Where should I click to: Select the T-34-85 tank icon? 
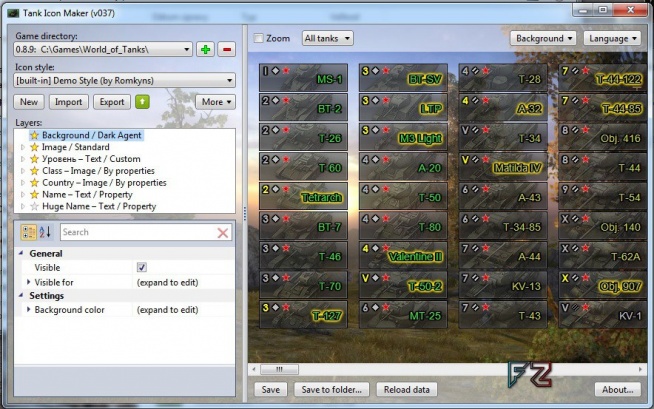[503, 226]
